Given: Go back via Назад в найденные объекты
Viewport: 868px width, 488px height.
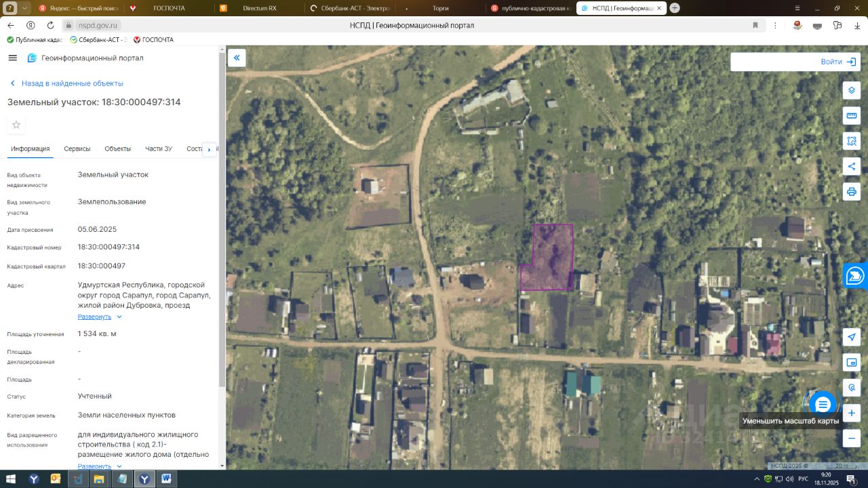Looking at the screenshot, I should [x=66, y=83].
